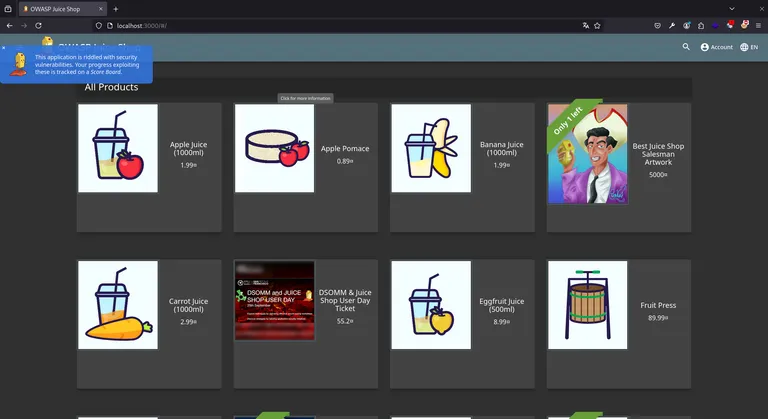Open the Fruit Press product image
768x419 pixels.
(588, 305)
